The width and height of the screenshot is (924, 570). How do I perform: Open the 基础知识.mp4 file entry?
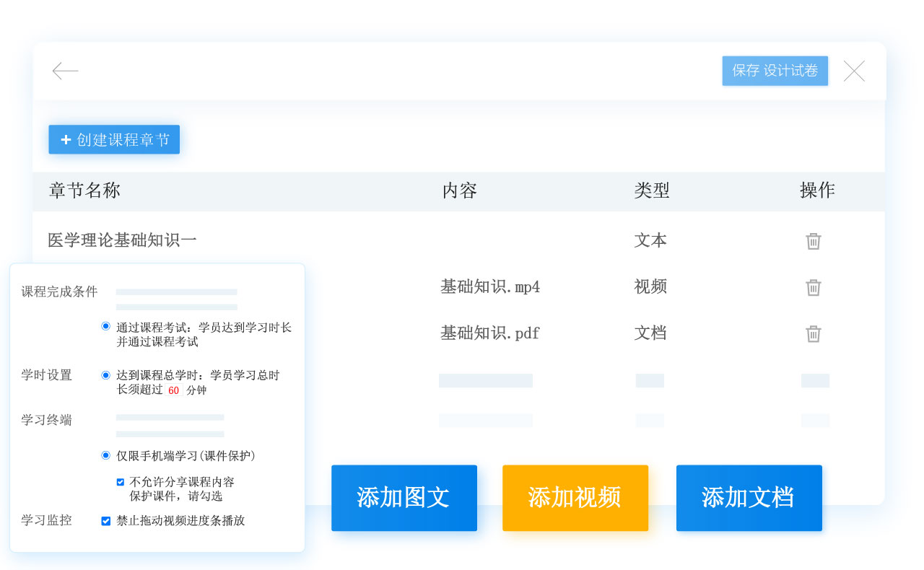click(x=490, y=287)
